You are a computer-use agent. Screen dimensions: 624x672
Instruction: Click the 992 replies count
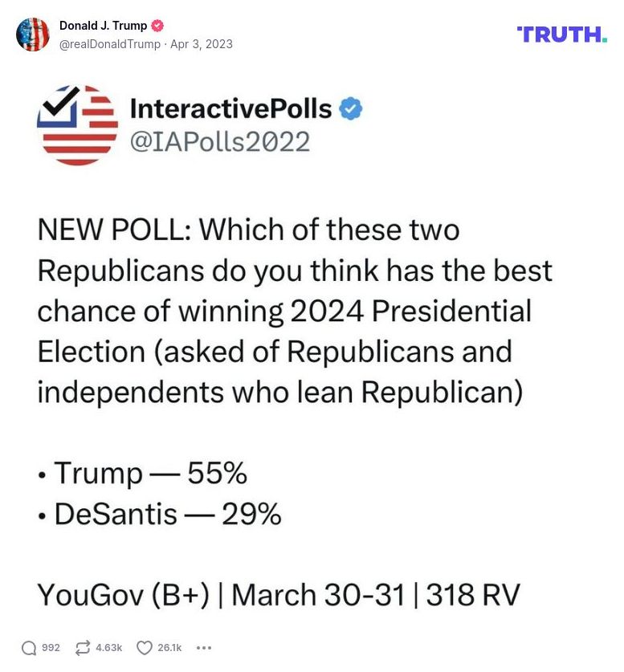point(51,648)
